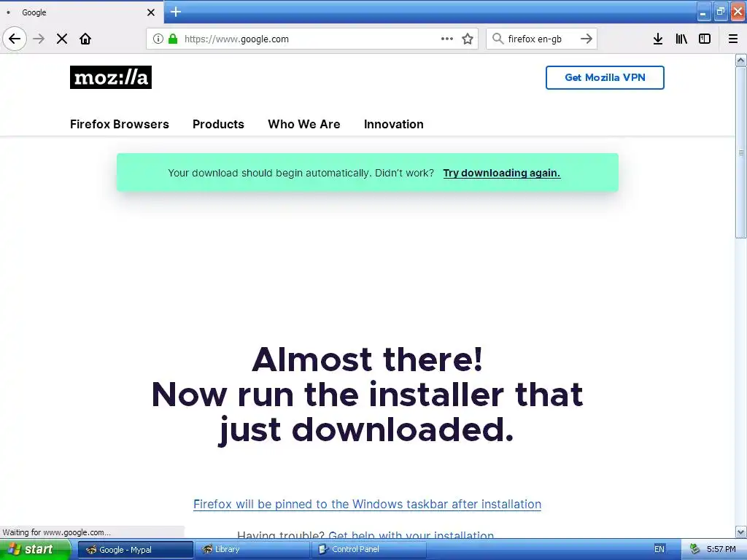The height and width of the screenshot is (560, 747).
Task: Click the scrollbar down arrow
Action: (741, 532)
